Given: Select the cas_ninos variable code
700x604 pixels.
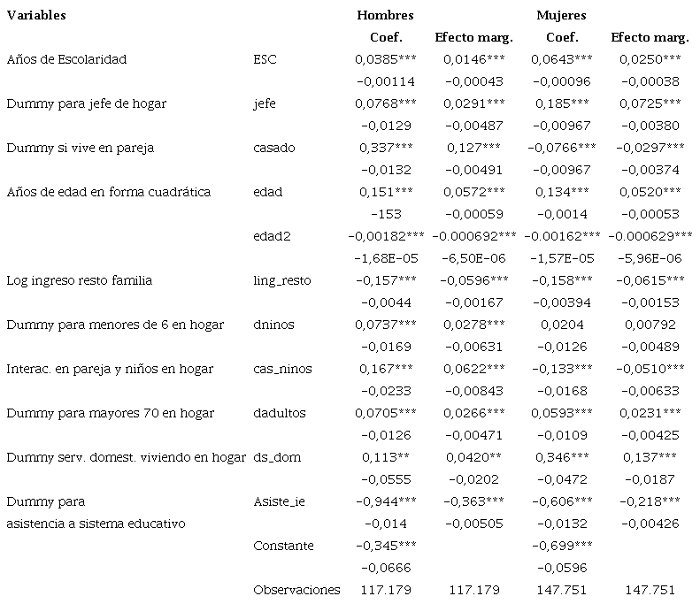Looking at the screenshot, I should pyautogui.click(x=282, y=369).
